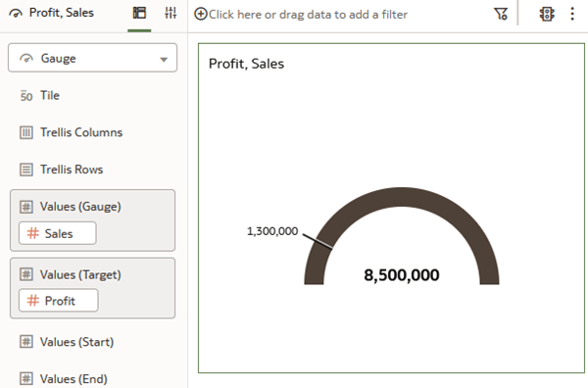Select the Tile drop target
Image resolution: width=588 pixels, height=388 pixels.
pyautogui.click(x=50, y=95)
